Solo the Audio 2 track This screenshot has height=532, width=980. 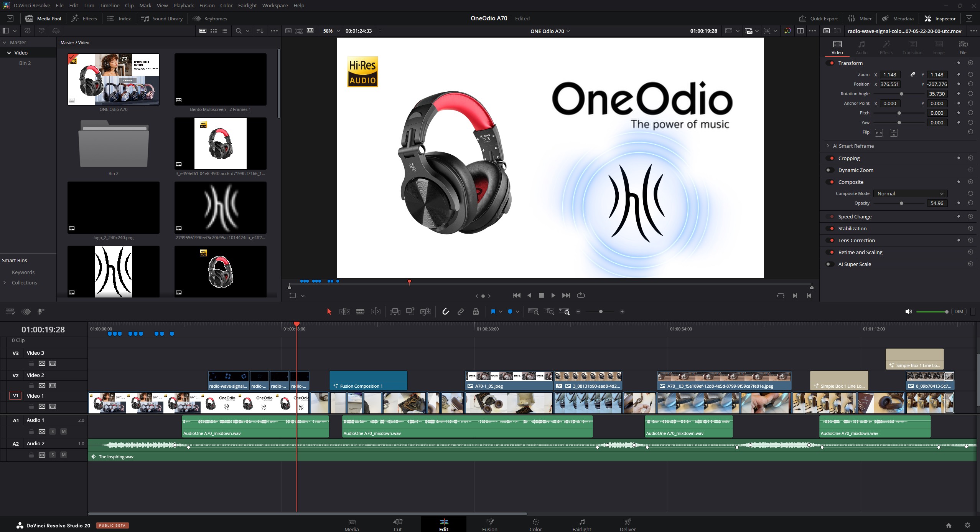tap(53, 455)
